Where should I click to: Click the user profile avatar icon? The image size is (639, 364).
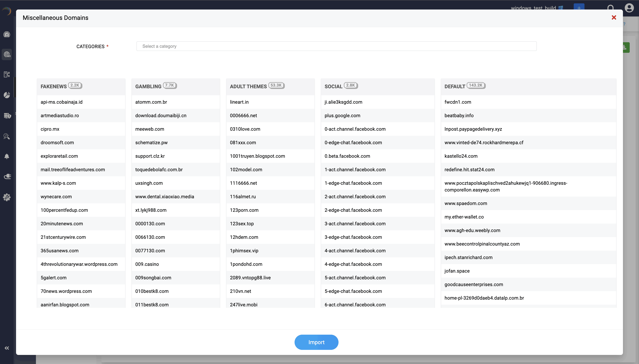click(629, 8)
